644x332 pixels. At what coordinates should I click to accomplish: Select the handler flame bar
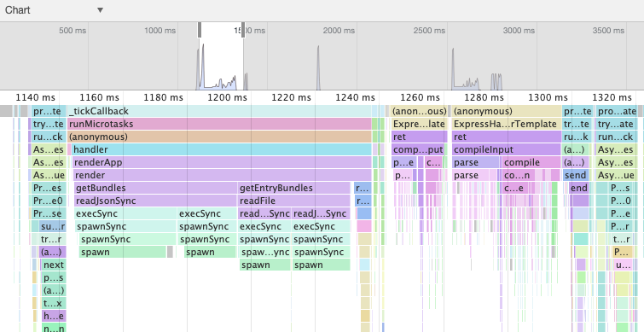(222, 149)
